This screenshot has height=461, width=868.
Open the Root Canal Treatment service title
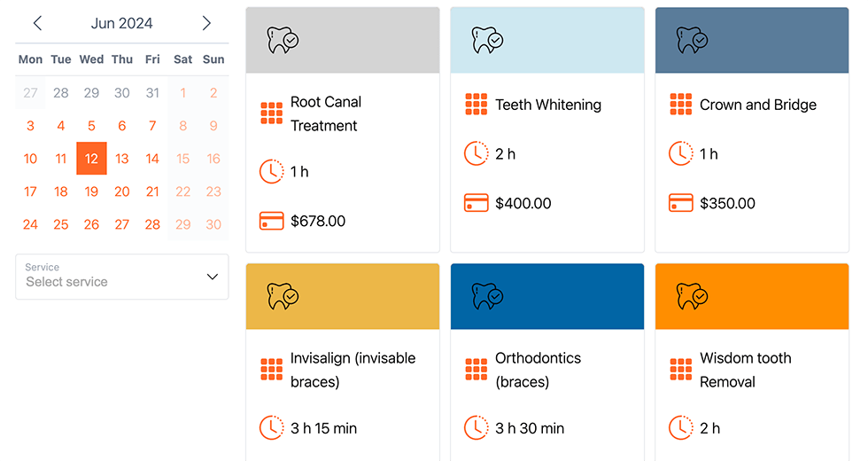point(326,113)
